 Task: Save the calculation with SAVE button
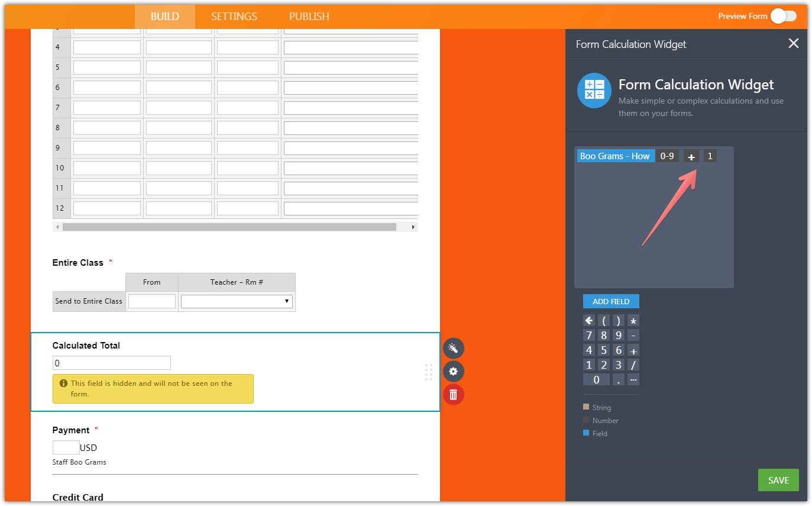click(x=778, y=480)
